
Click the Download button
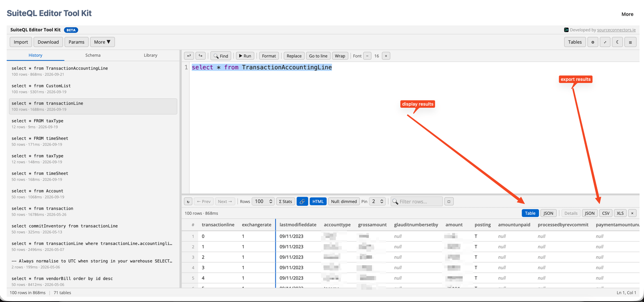(48, 42)
